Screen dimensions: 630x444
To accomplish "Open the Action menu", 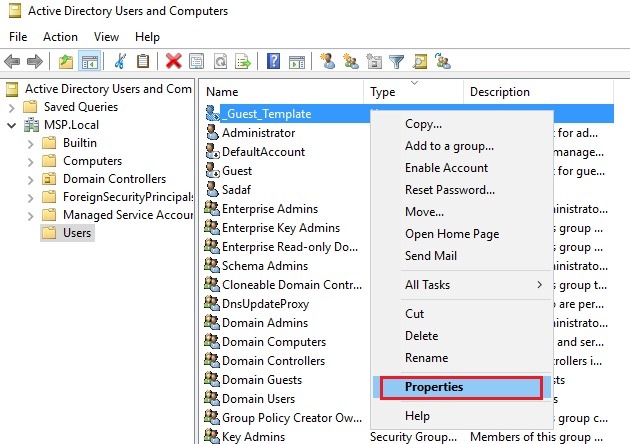I will click(x=60, y=37).
